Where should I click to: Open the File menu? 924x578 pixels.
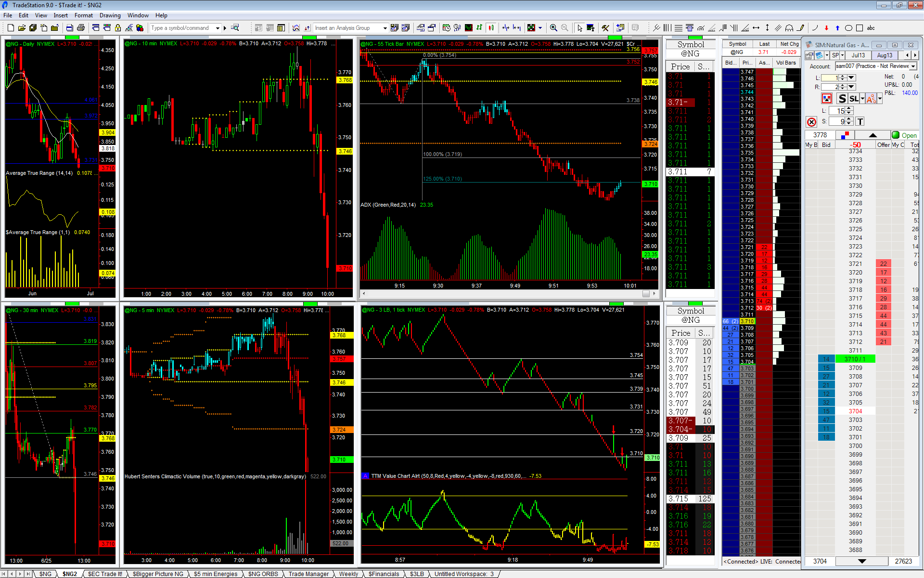[8, 15]
